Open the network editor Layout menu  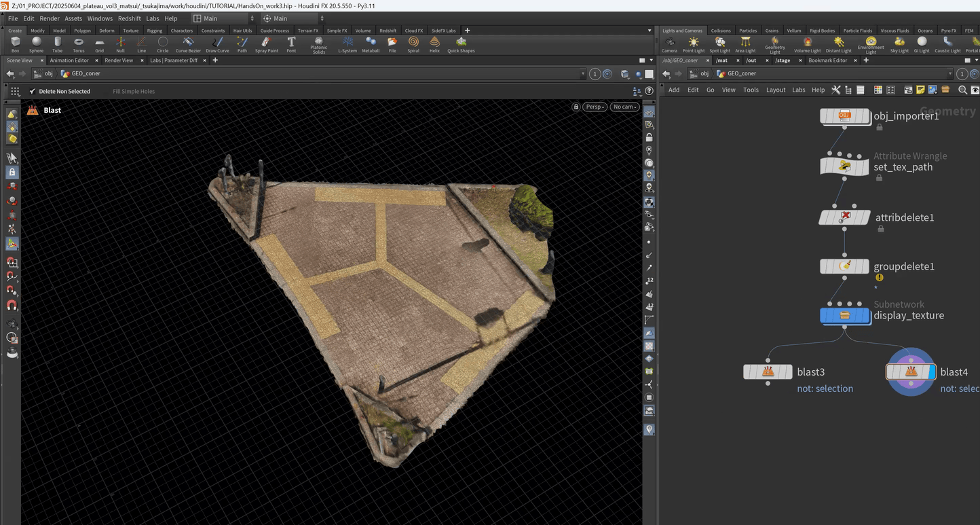(775, 90)
